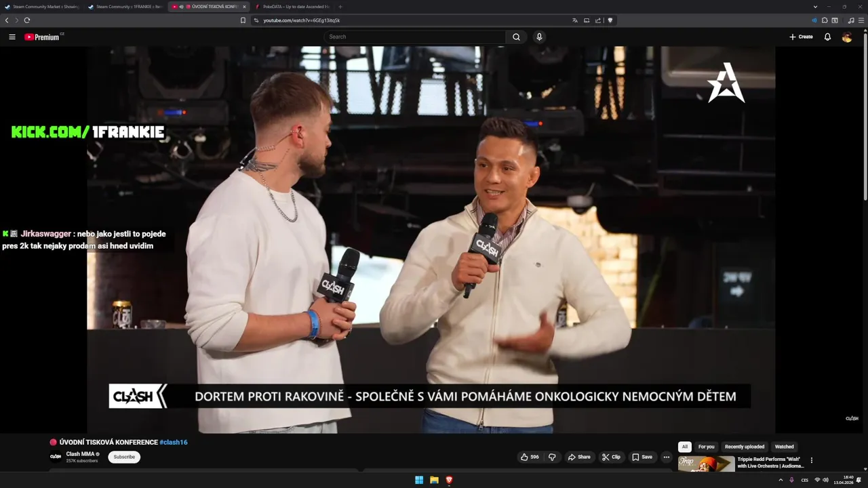This screenshot has width=868, height=488.
Task: Open Windows notification center icon
Action: pyautogui.click(x=859, y=480)
